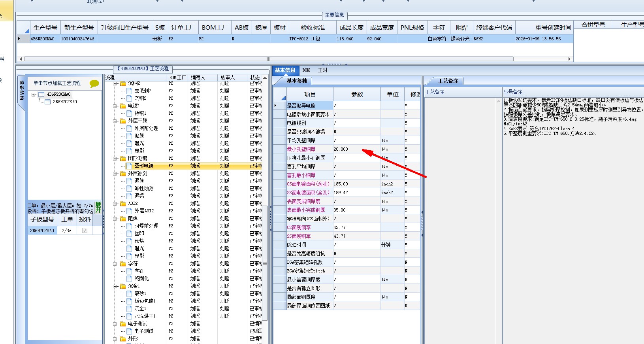
Task: Click the document icon of 预烘
Action: (129, 241)
